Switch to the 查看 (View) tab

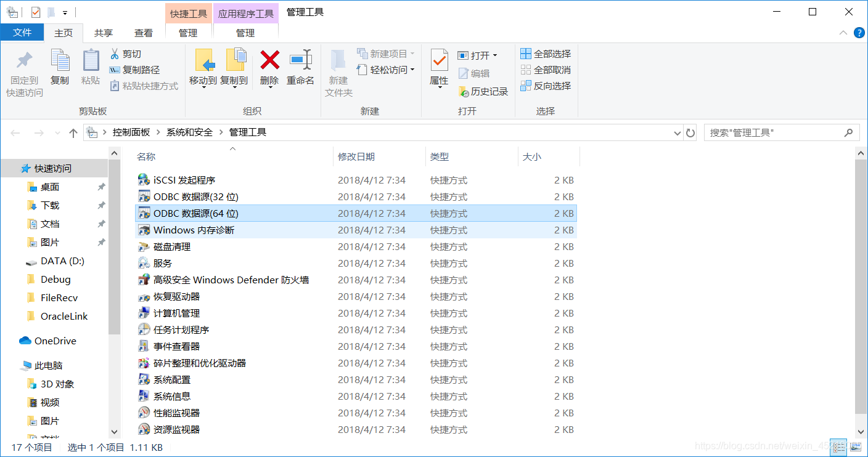click(x=143, y=33)
